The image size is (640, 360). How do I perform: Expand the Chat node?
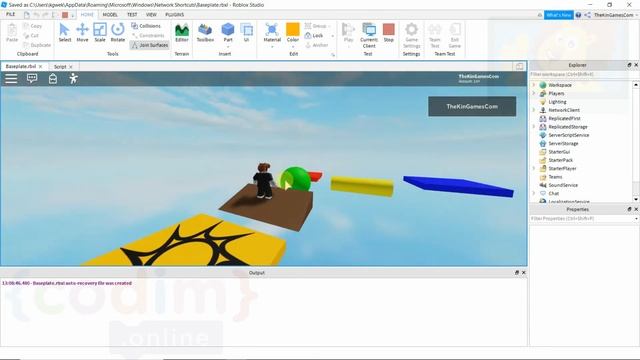click(x=533, y=193)
